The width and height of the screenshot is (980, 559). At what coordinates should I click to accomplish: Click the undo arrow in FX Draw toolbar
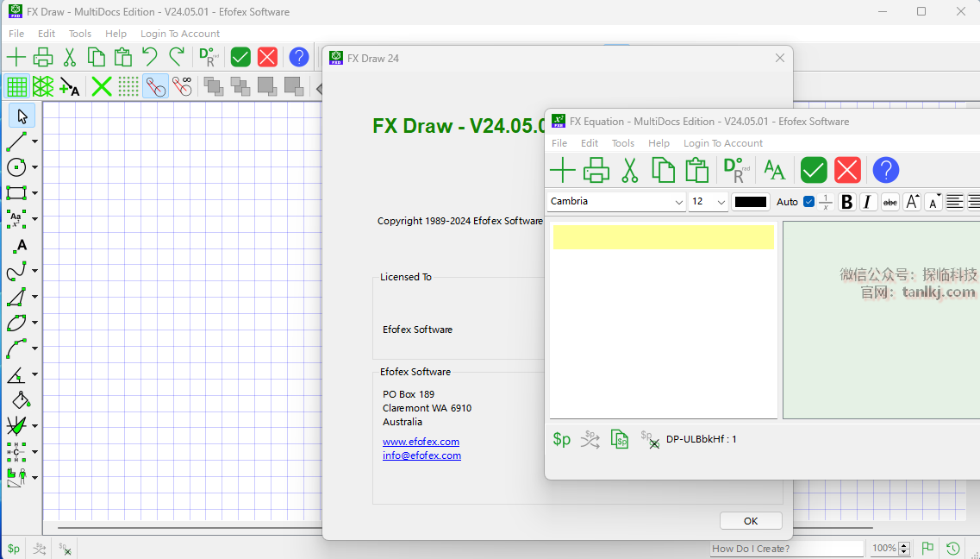point(150,58)
